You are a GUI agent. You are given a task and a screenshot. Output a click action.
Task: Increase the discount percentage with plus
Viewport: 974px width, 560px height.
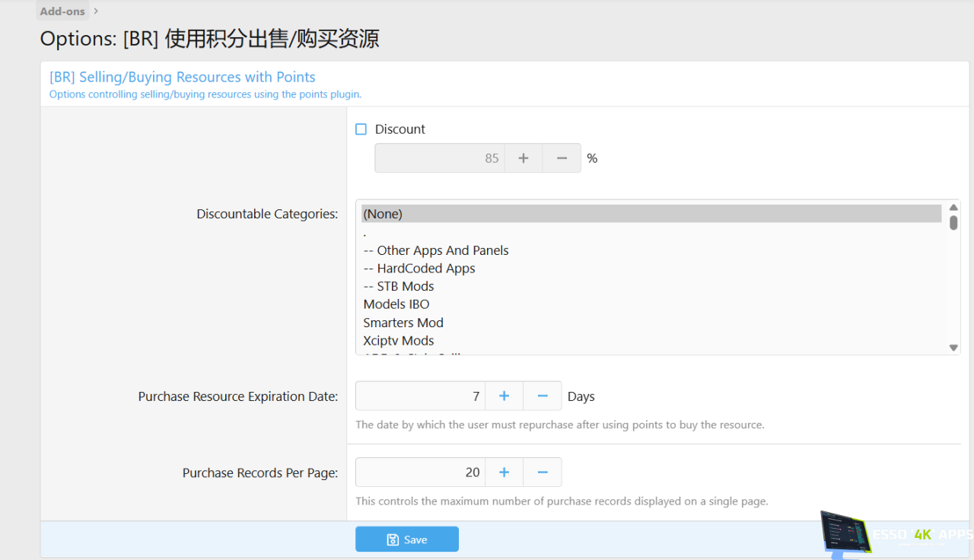click(524, 158)
